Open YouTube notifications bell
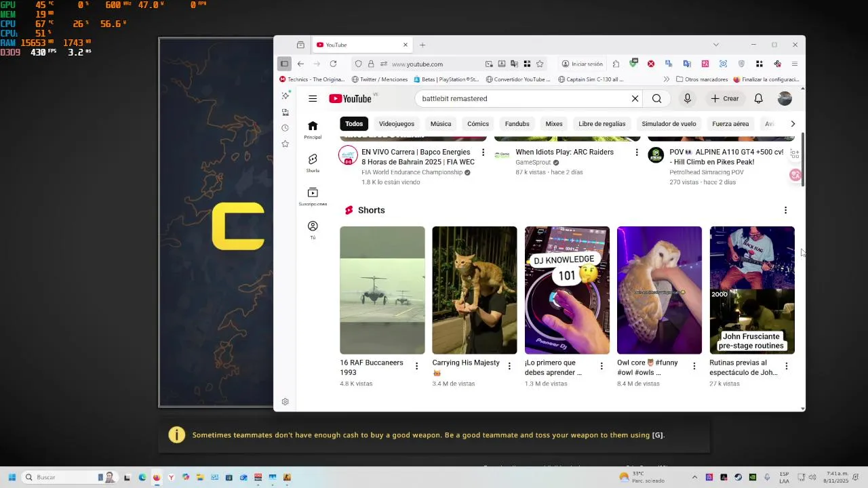Screen dimensions: 868x488 point(758,98)
